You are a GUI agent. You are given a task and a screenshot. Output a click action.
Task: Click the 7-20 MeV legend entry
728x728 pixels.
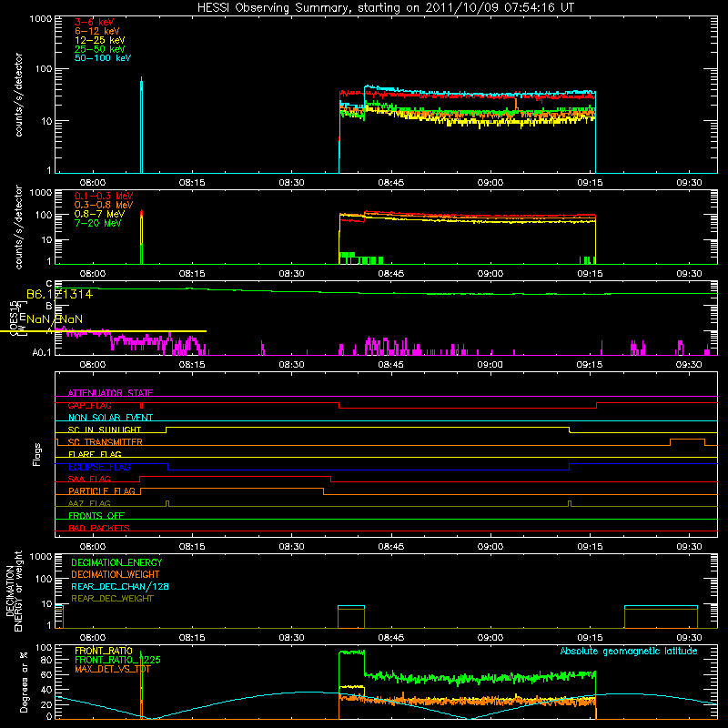tap(98, 223)
